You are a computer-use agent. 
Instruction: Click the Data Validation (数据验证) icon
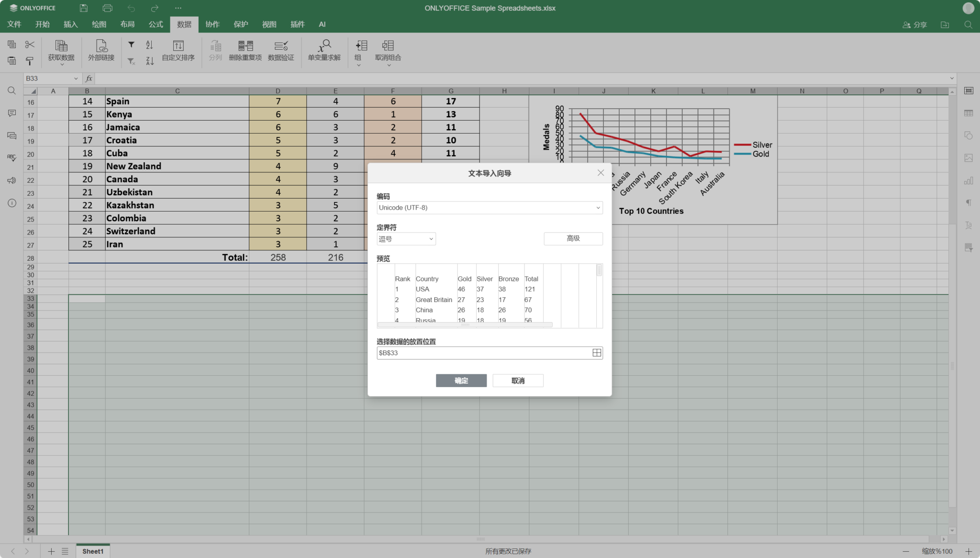click(281, 46)
